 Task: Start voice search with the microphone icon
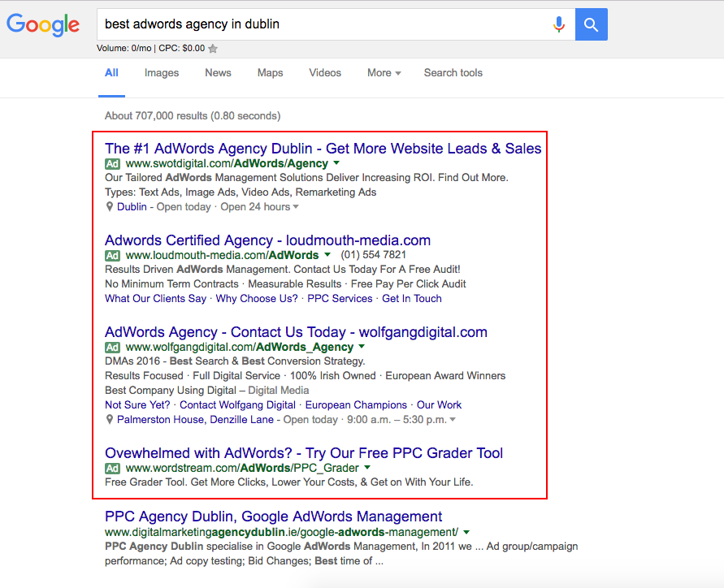coord(559,24)
